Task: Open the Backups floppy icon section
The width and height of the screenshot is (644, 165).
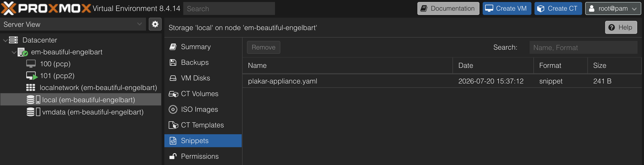Action: (x=173, y=62)
